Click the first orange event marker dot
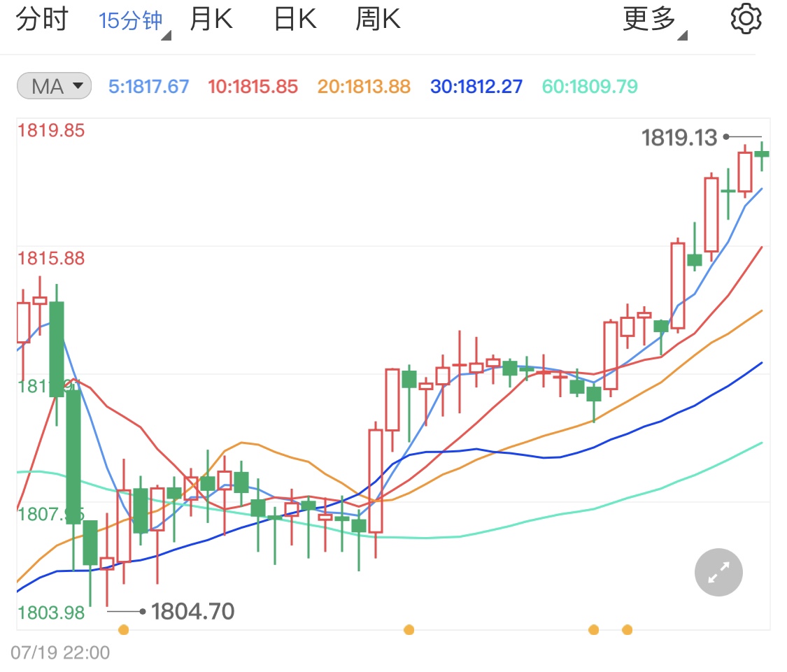 click(123, 629)
